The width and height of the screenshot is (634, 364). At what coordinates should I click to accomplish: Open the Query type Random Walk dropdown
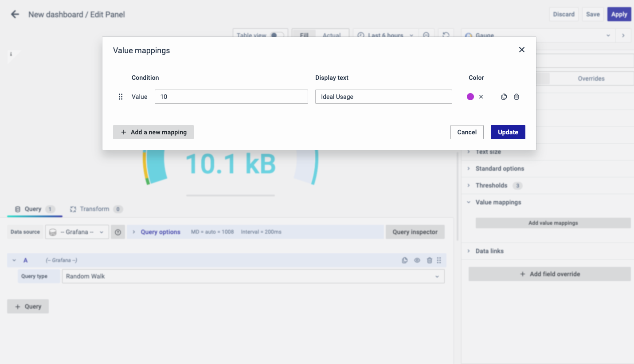pyautogui.click(x=253, y=276)
